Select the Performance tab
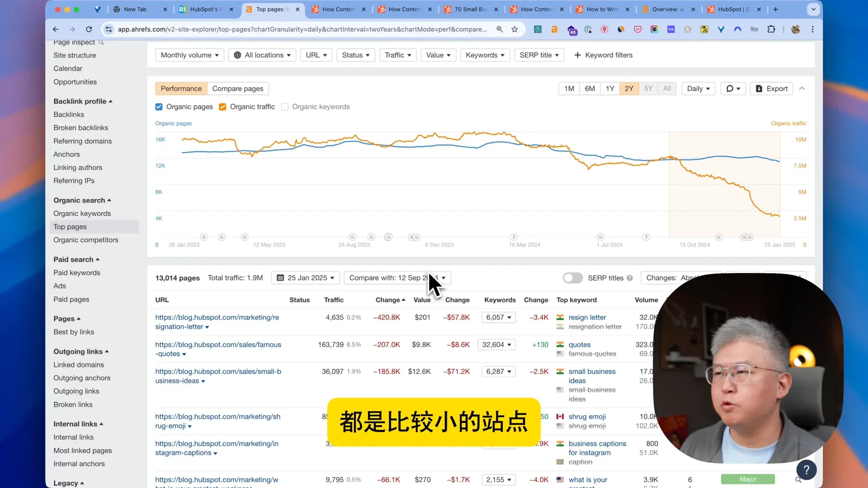 tap(181, 89)
